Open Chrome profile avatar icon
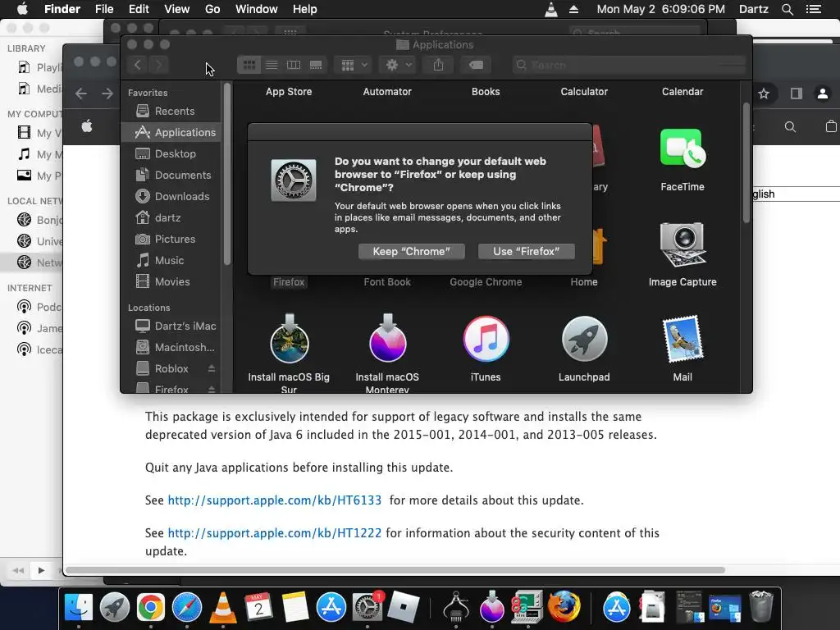 click(x=822, y=94)
